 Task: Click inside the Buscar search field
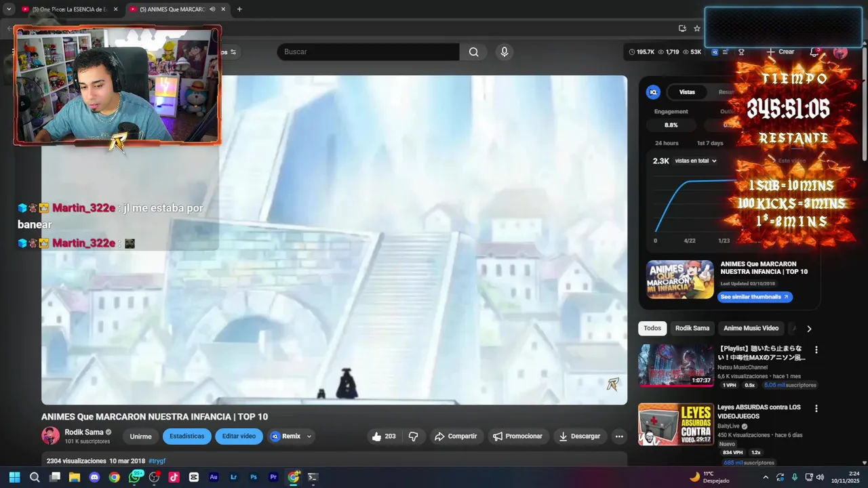368,52
